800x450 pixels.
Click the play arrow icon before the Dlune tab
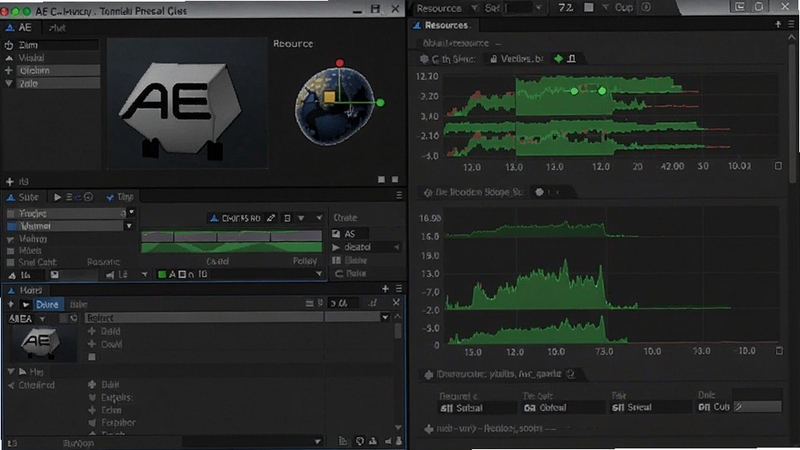pos(26,305)
